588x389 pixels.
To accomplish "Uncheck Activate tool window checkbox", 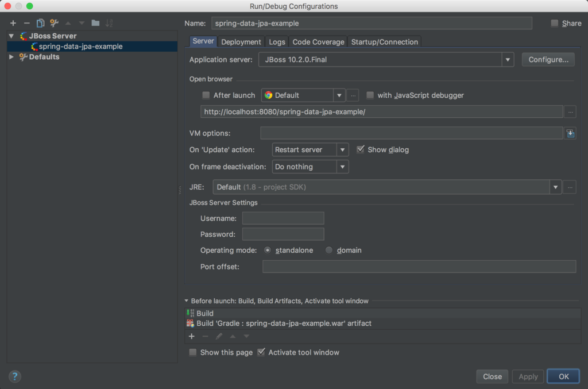I will click(261, 352).
